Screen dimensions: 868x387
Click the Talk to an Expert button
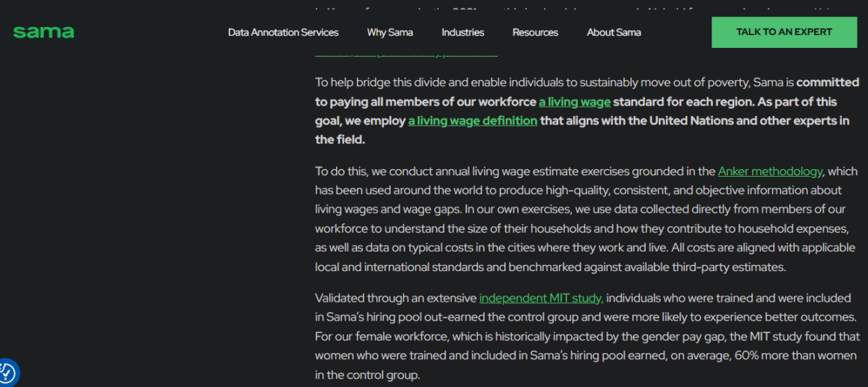tap(784, 32)
